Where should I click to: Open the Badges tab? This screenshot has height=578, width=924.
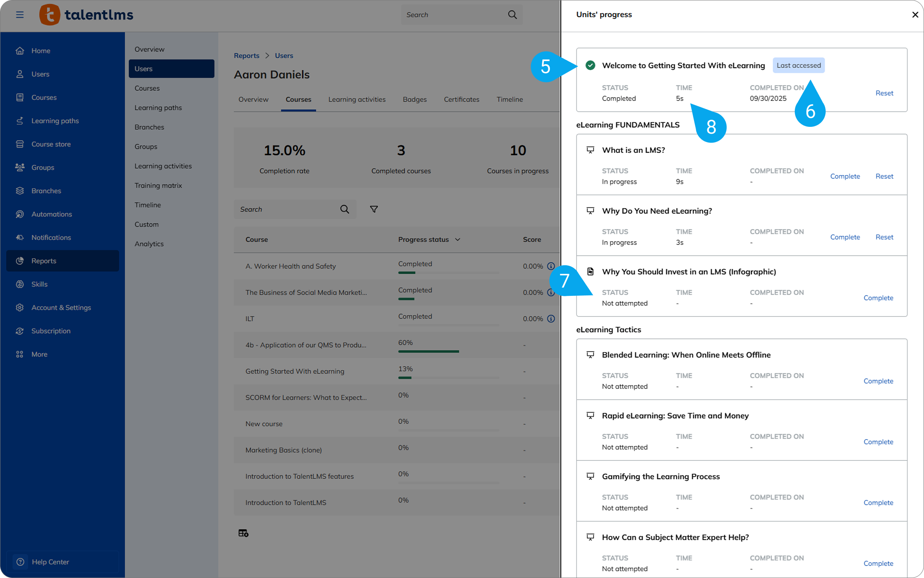point(415,100)
